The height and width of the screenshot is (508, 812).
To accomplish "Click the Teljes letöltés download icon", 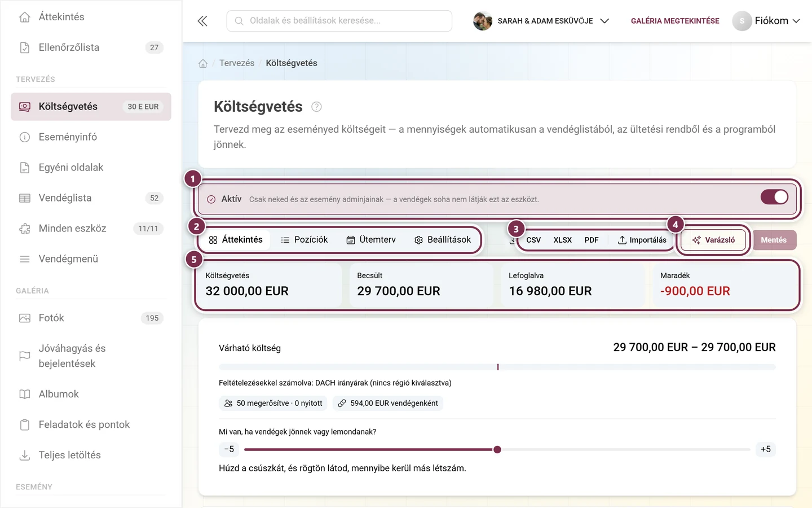I will click(25, 456).
